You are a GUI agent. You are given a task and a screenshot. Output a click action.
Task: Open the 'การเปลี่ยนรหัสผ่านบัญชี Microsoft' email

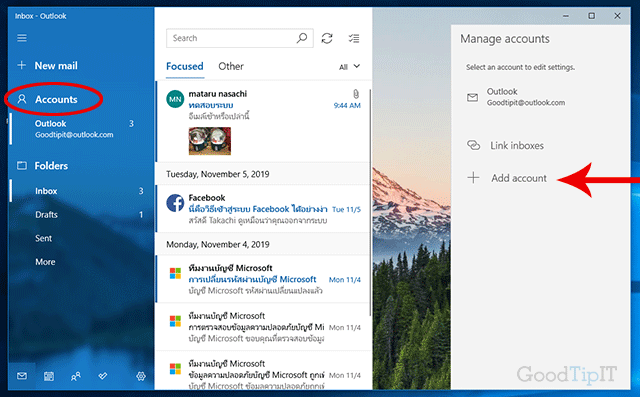coord(263,279)
